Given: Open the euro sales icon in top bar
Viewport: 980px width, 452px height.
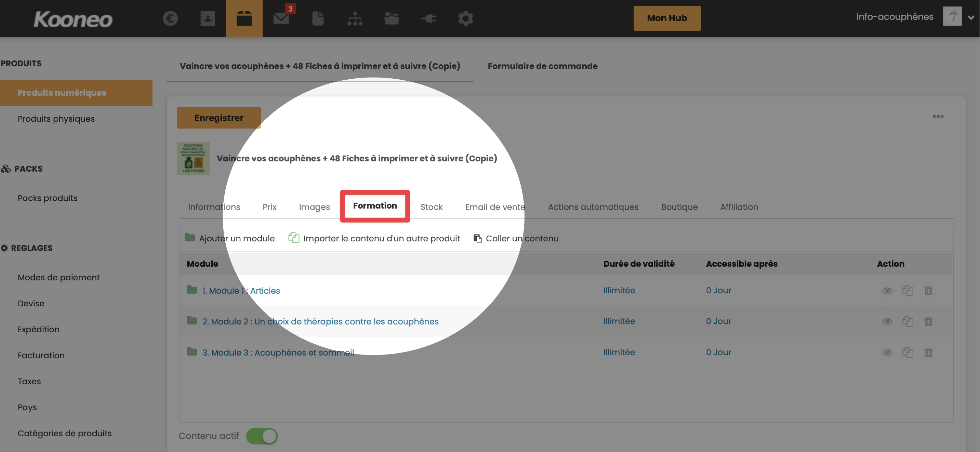Looking at the screenshot, I should tap(170, 18).
